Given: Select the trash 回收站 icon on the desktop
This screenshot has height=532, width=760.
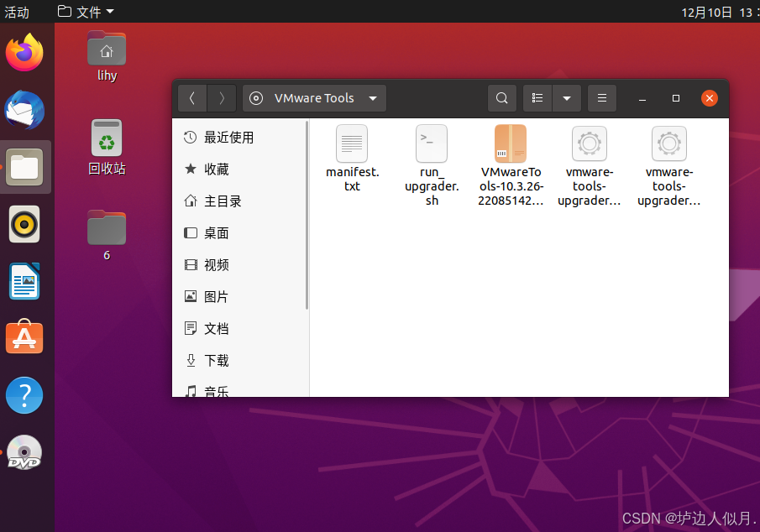Looking at the screenshot, I should [x=107, y=148].
